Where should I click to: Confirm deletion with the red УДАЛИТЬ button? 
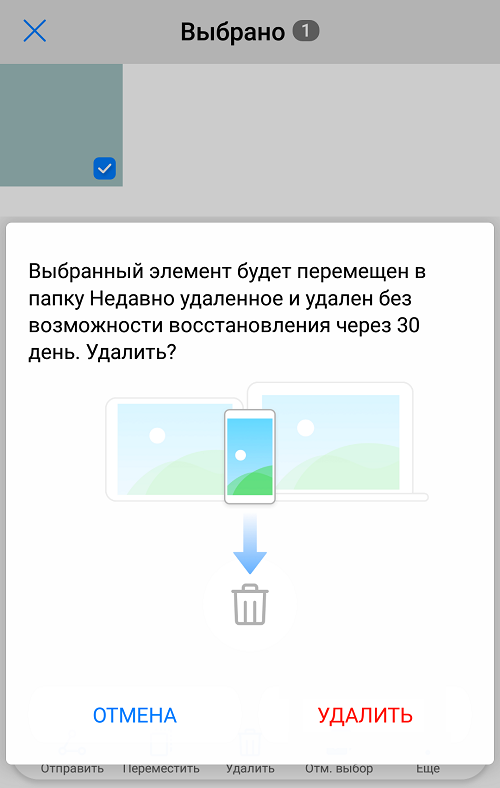pos(365,715)
